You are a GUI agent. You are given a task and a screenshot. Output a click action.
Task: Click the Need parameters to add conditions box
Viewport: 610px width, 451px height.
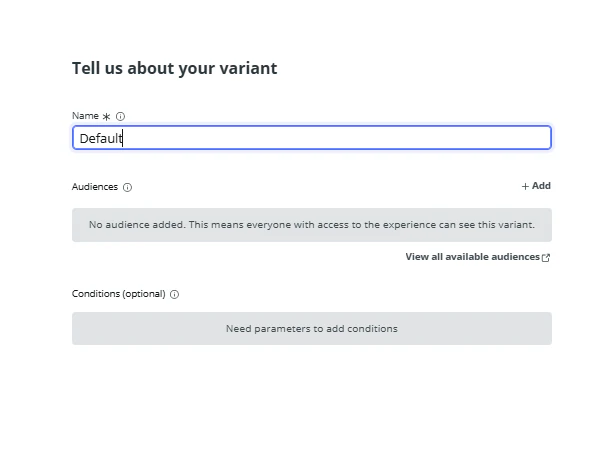312,328
